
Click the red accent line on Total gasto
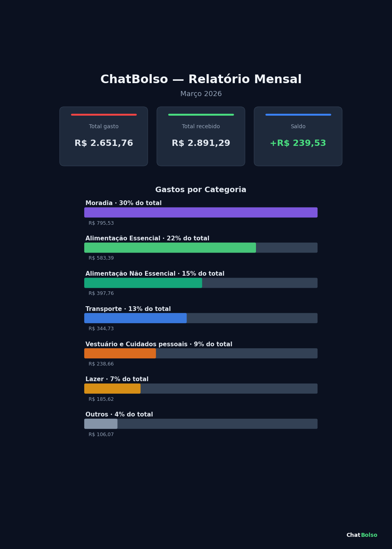point(104,115)
